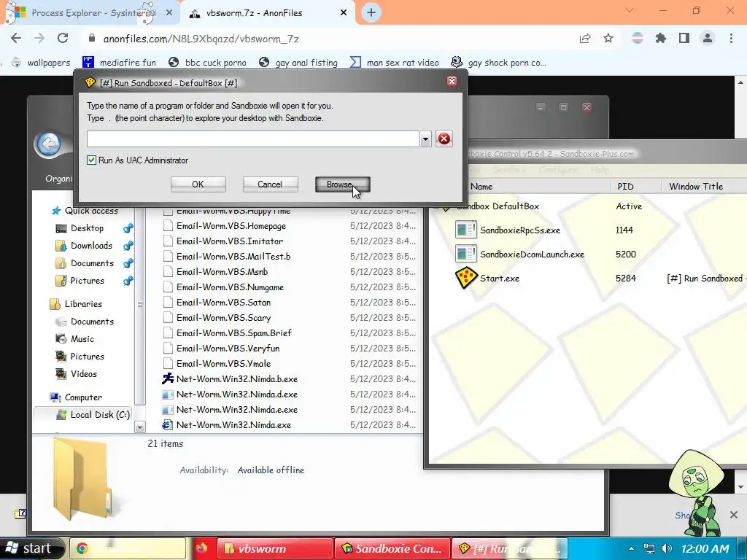Go back in Chrome
Viewport: 747px width, 560px height.
pyautogui.click(x=16, y=39)
